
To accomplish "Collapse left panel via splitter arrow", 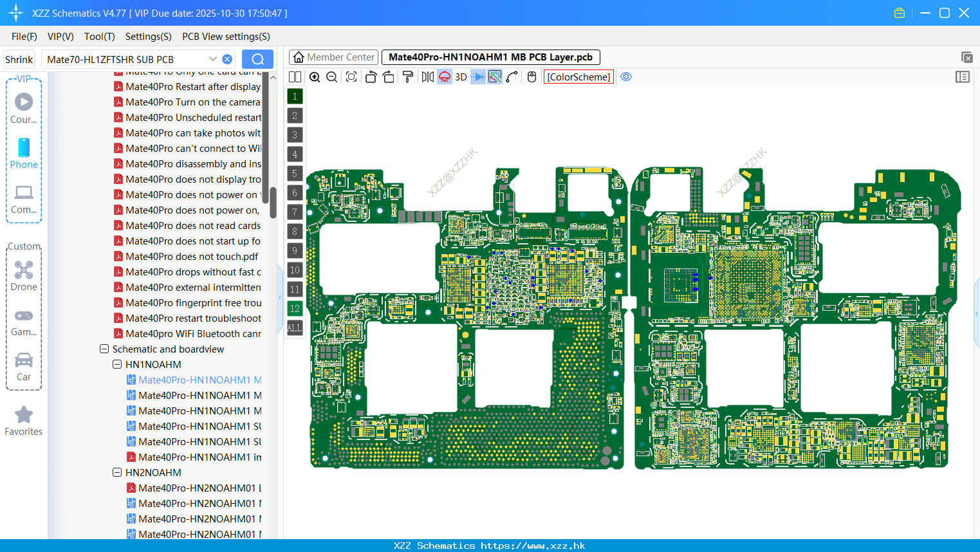I will pyautogui.click(x=280, y=298).
